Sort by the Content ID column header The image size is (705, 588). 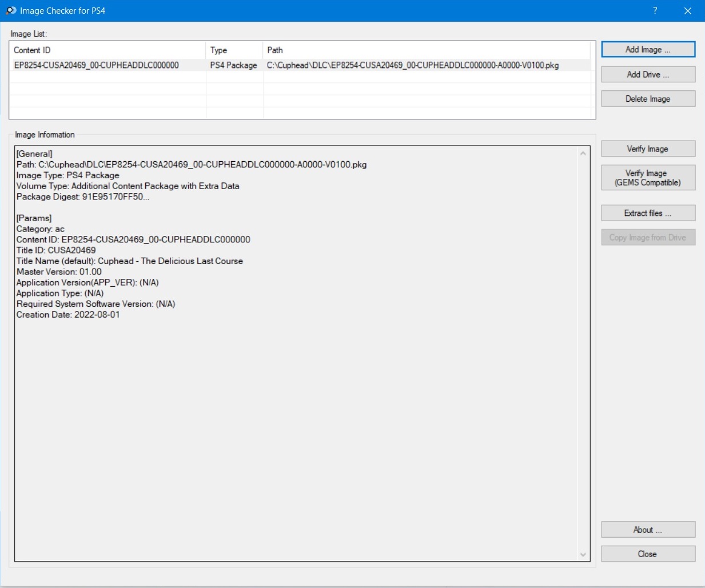pos(107,50)
